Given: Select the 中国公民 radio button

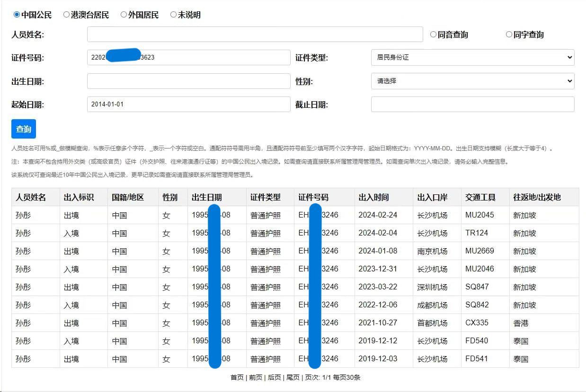Looking at the screenshot, I should (17, 15).
